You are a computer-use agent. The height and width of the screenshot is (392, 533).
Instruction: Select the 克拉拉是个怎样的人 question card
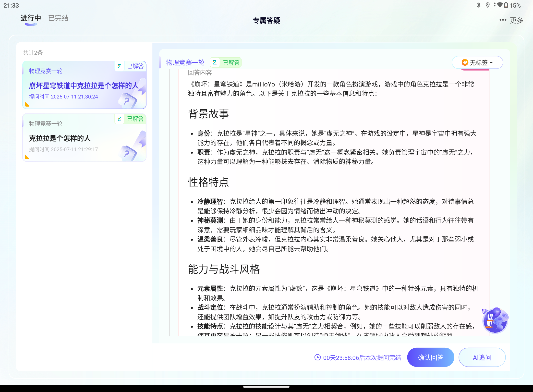(x=84, y=137)
